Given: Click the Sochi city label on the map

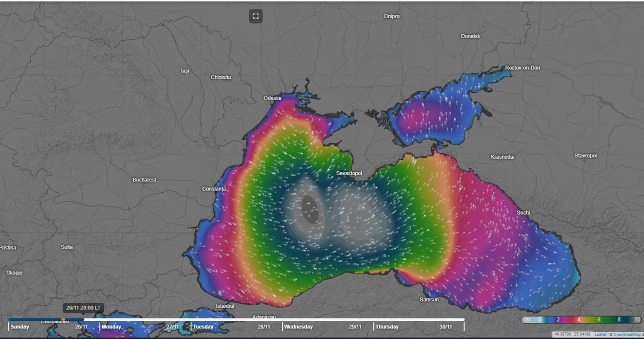Looking at the screenshot, I should click(x=523, y=213).
